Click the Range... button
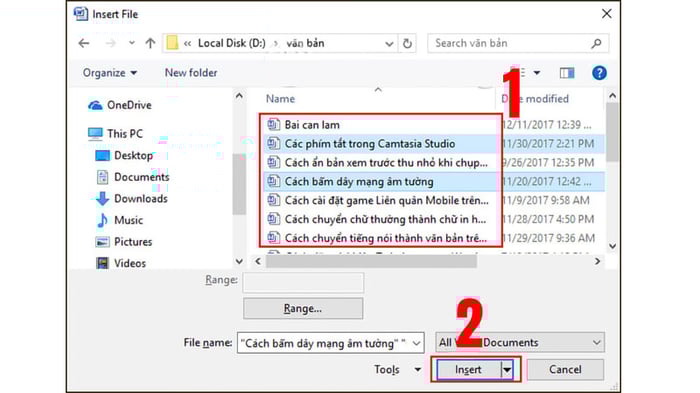 303,309
